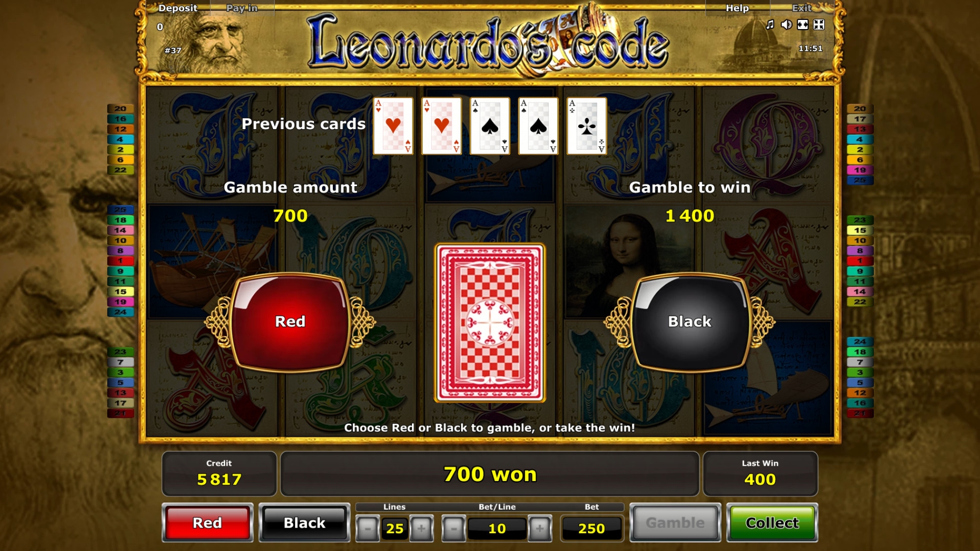This screenshot has height=551, width=980.
Task: Mute sound with the speaker icon
Action: [x=787, y=24]
